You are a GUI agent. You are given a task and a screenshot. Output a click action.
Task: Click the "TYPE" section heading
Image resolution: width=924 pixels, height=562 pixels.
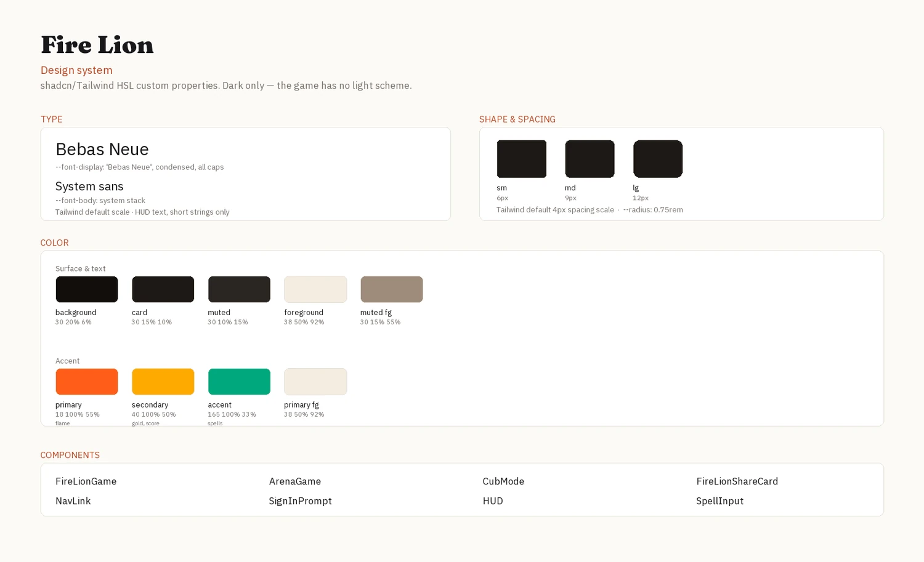coord(52,119)
